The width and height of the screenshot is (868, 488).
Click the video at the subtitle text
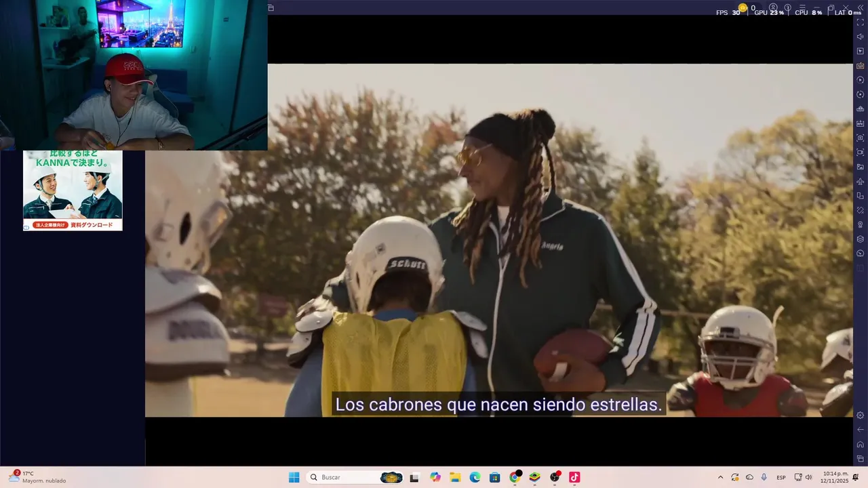498,405
